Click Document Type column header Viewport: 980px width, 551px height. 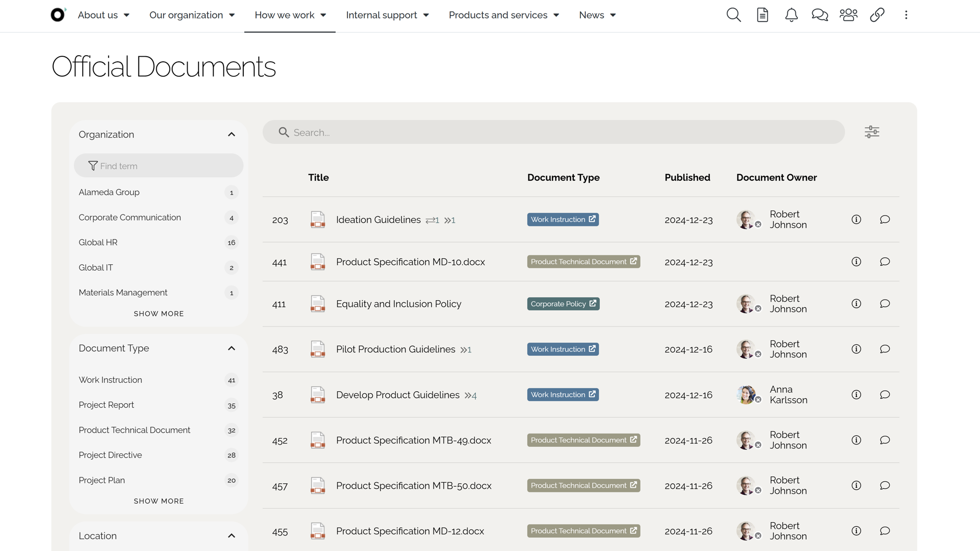pos(563,178)
